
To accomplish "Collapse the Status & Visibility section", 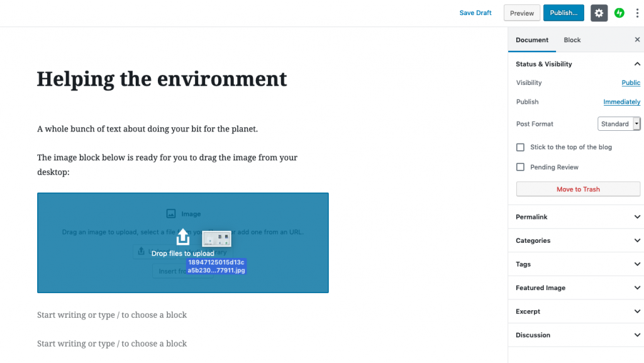I will 636,64.
